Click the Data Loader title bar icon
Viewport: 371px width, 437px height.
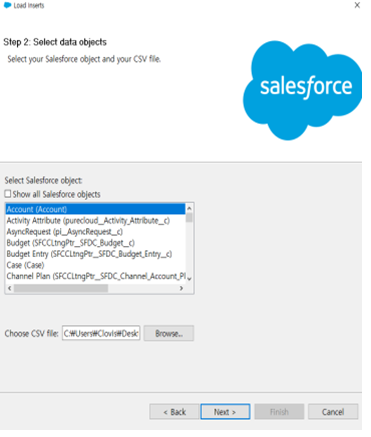(x=7, y=5)
